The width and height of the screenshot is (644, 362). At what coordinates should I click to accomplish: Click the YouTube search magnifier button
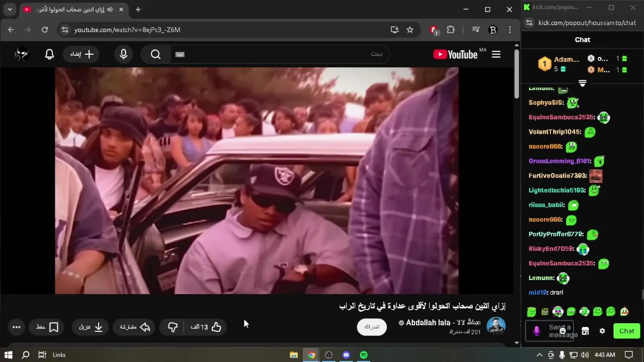pyautogui.click(x=155, y=54)
